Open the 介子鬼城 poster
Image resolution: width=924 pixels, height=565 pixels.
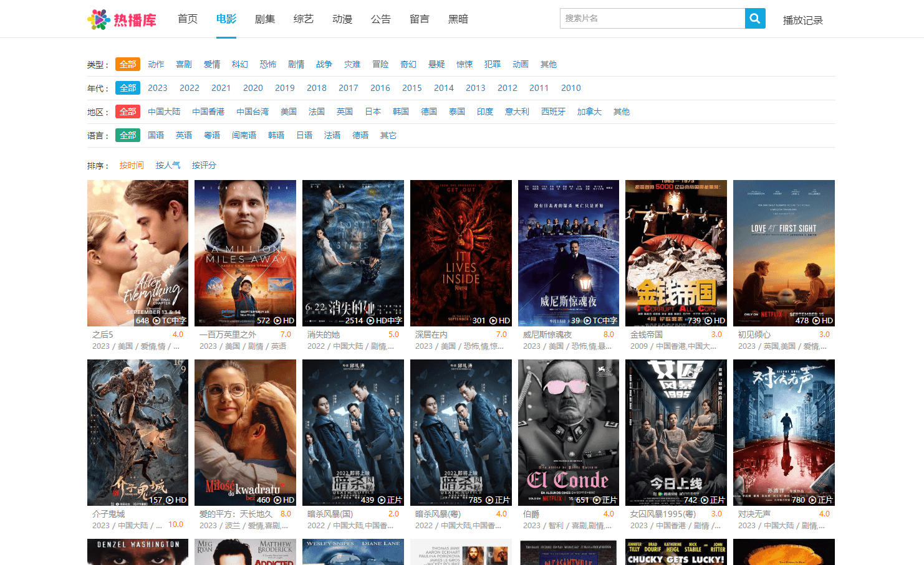[138, 432]
